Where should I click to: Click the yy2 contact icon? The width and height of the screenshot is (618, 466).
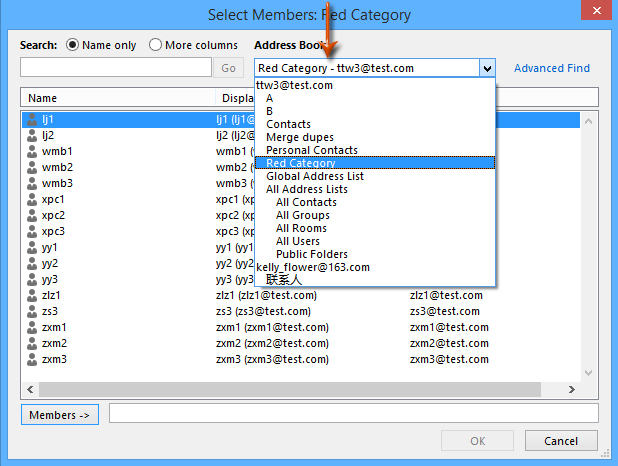(x=32, y=264)
